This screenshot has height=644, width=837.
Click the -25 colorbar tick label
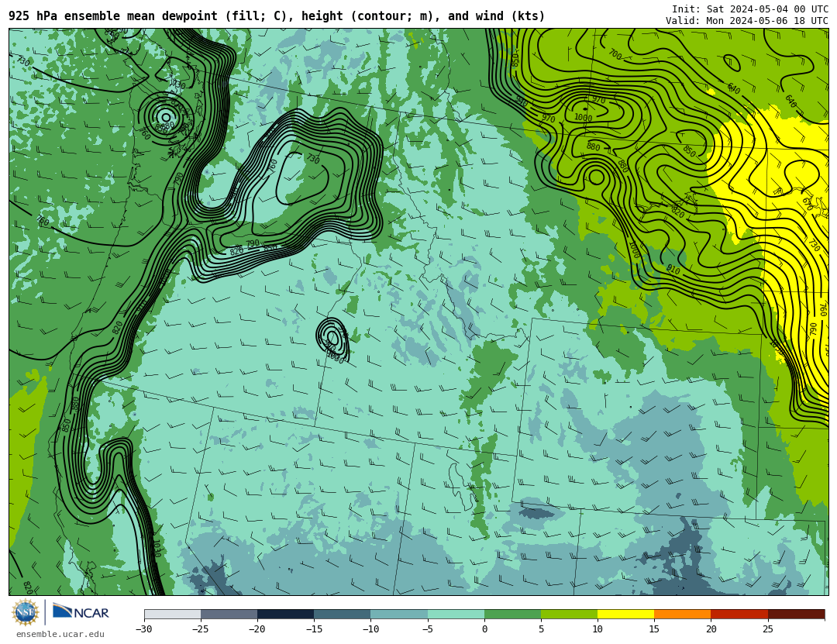(201, 629)
